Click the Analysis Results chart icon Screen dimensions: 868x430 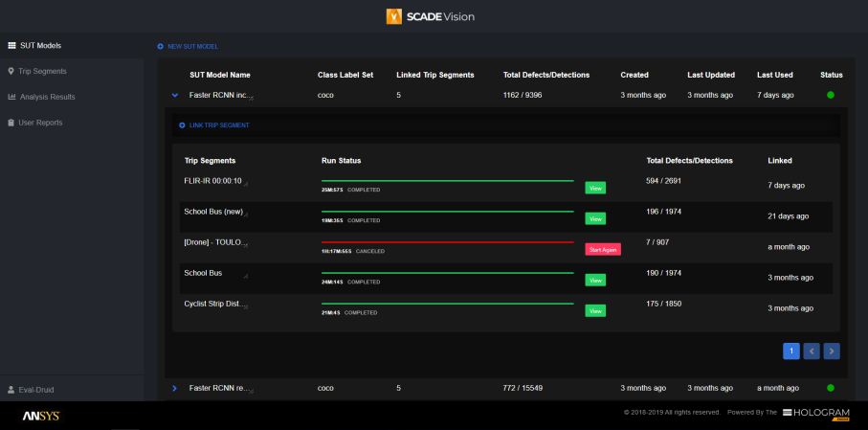[11, 97]
